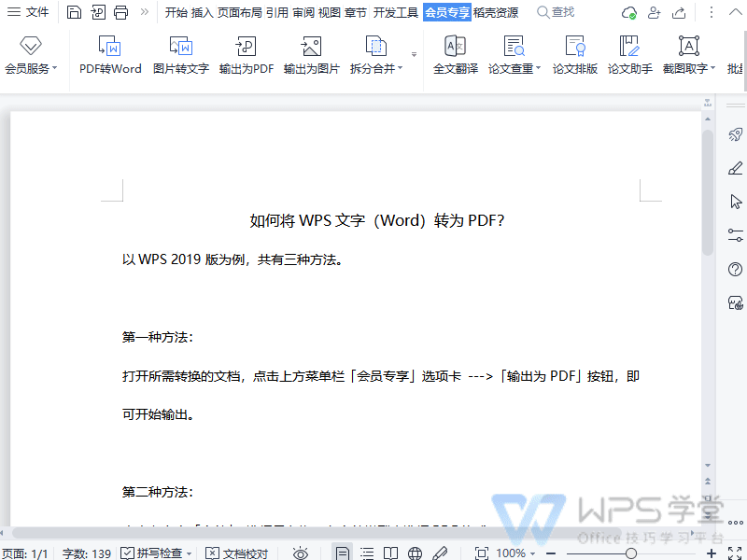
Task: Expand the ribbon group overflow arrow
Action: pyautogui.click(x=414, y=54)
